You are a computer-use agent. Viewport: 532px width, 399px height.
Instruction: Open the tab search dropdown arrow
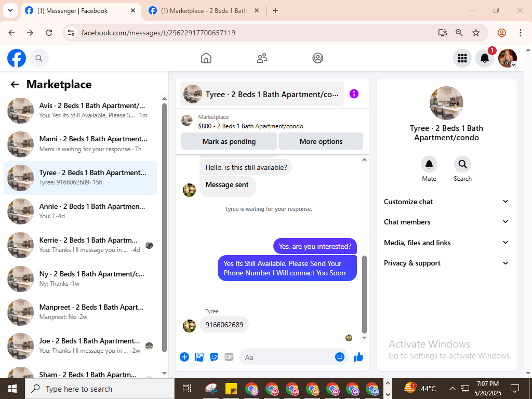coord(10,10)
